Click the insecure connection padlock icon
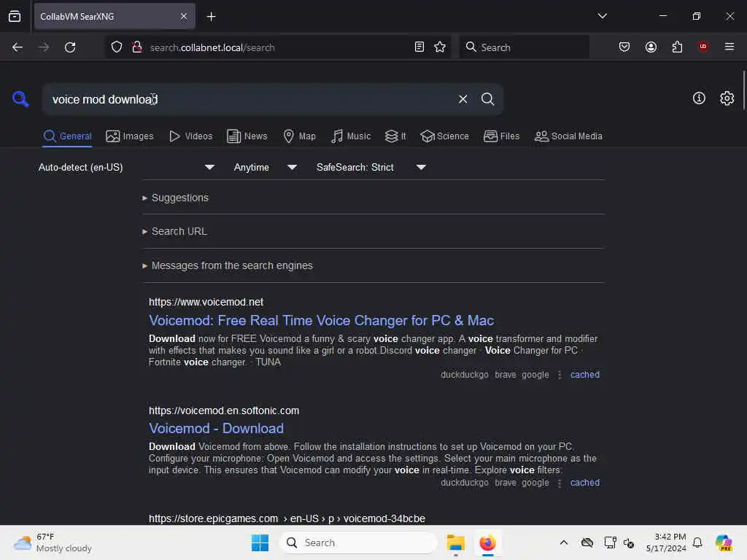 [x=137, y=47]
